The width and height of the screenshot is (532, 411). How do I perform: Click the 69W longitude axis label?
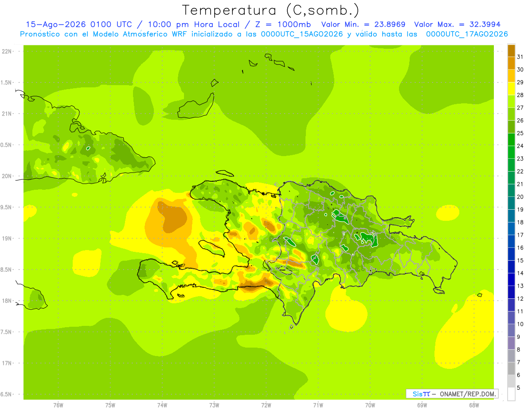point(422,405)
